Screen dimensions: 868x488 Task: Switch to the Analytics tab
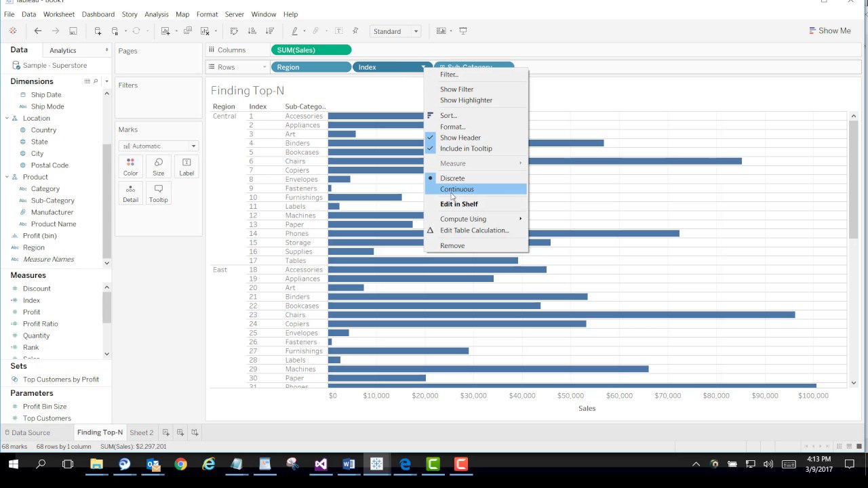tap(63, 50)
